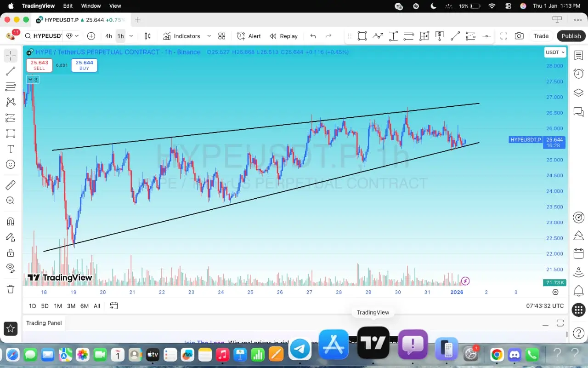Open the help center question mark
Screen dimensions: 588x368
578,333
